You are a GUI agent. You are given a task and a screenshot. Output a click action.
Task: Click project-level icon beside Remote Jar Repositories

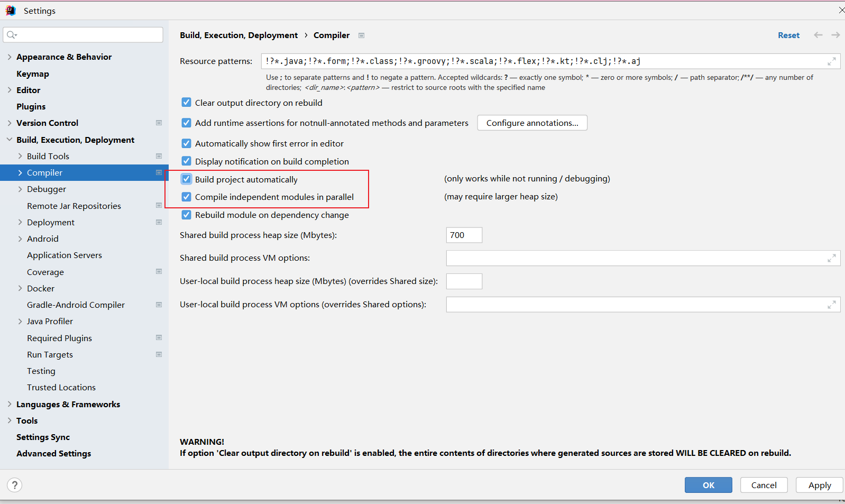coord(159,206)
